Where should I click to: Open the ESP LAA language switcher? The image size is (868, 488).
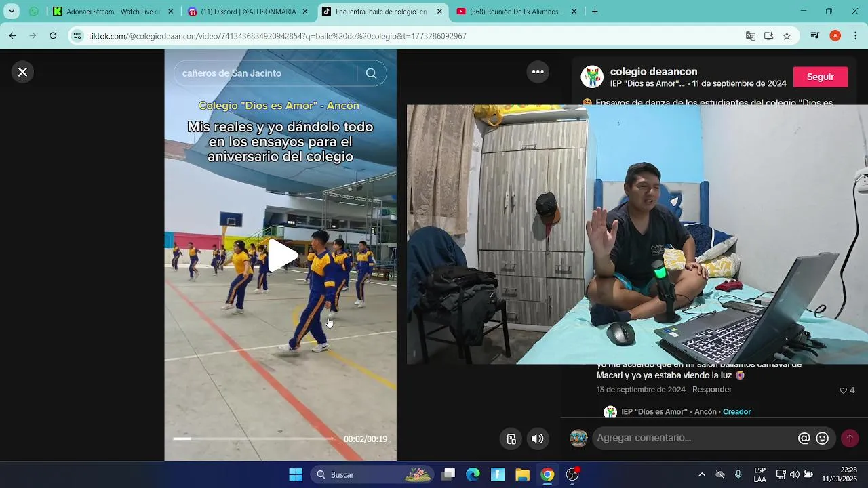pyautogui.click(x=759, y=474)
